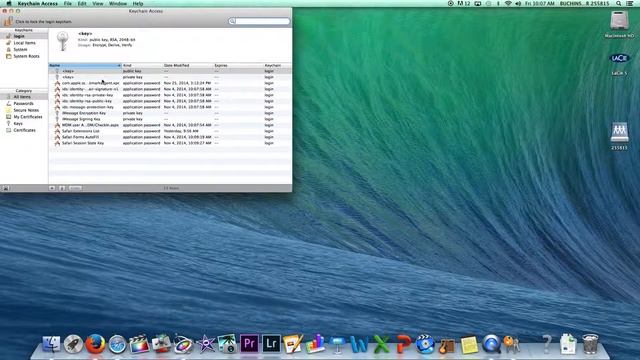The height and width of the screenshot is (360, 640).
Task: Click the volume icon in menu bar
Action: 518,3
